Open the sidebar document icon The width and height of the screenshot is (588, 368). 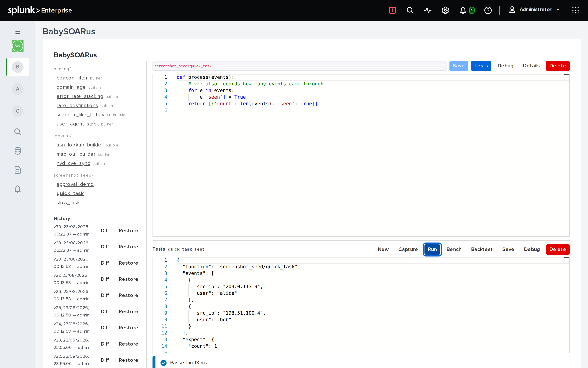17,170
